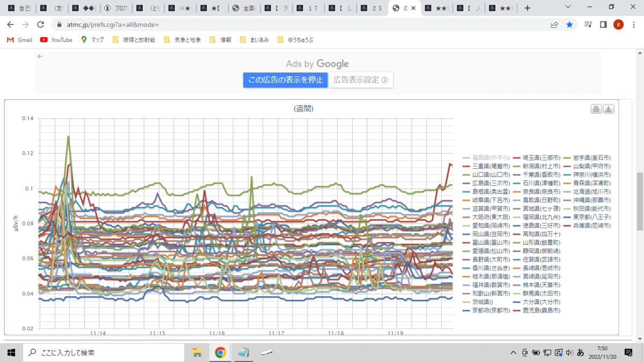Click the atmc.jp address bar
Viewport: 644px width, 362px height.
click(x=301, y=25)
